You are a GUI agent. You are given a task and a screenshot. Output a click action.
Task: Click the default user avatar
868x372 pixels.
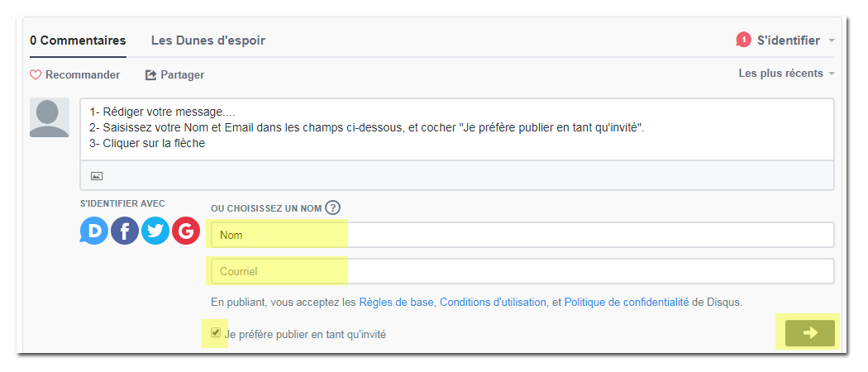point(50,117)
